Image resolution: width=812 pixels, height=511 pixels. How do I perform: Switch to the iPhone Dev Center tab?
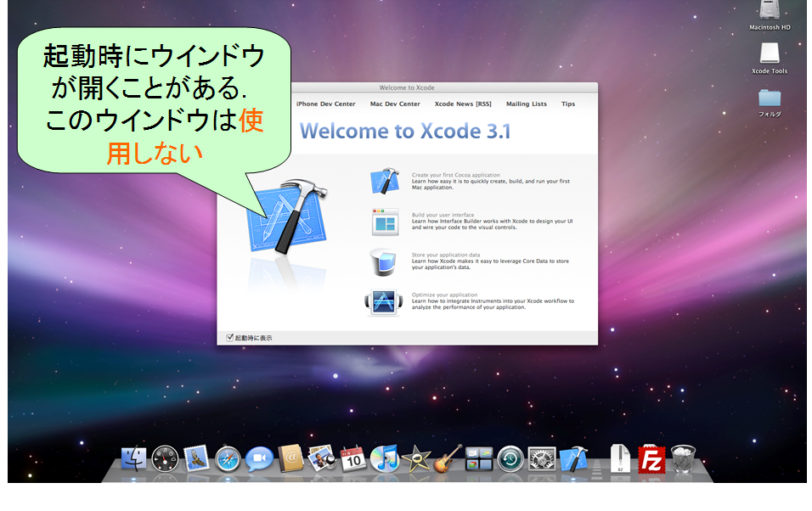325,104
